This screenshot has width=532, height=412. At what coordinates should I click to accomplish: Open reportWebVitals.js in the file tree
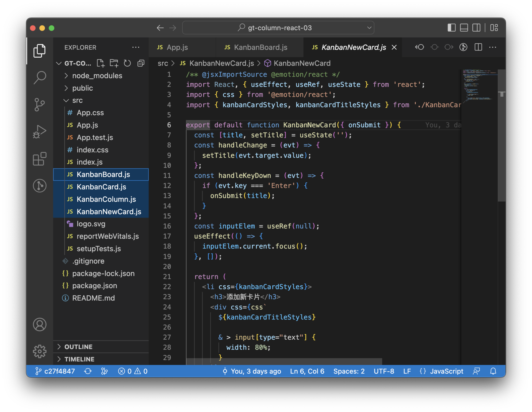(x=101, y=236)
